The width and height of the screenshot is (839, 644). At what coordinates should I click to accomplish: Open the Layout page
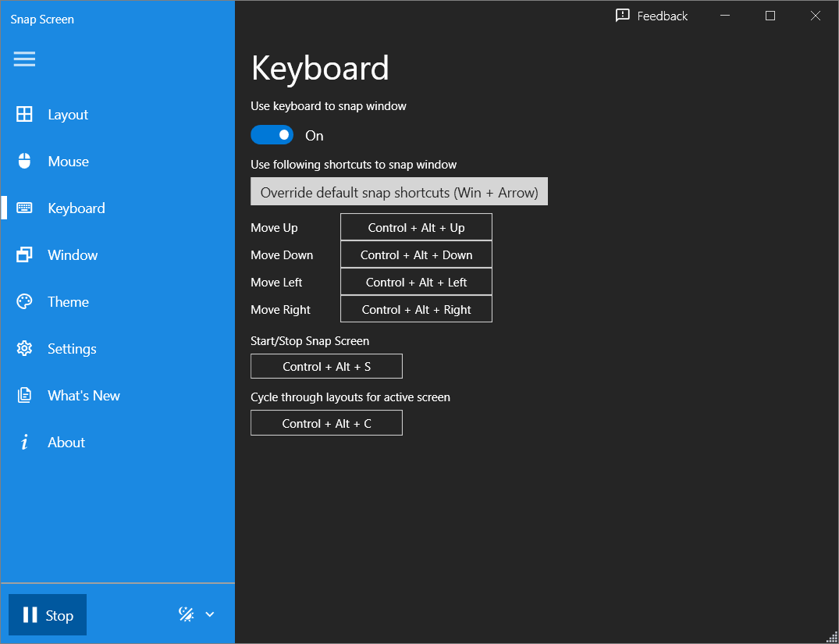(118, 114)
